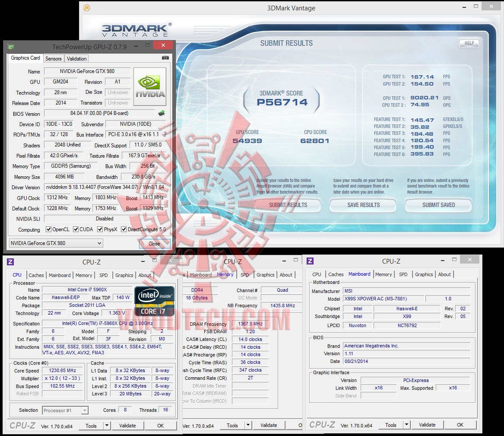The width and height of the screenshot is (504, 436).
Task: Click Validate in left CPU-Z window
Action: [x=127, y=425]
